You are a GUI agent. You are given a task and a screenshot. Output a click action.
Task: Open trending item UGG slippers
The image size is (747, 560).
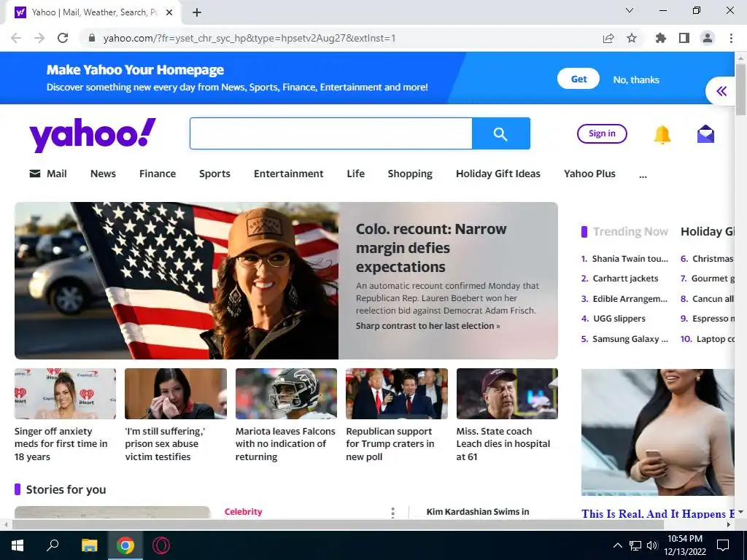pyautogui.click(x=619, y=319)
